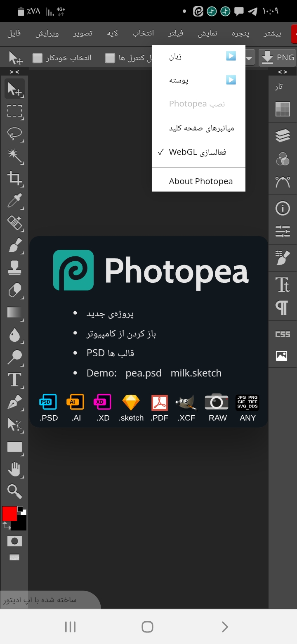Viewport: 297px width, 644px height.
Task: Click the PNG export button
Action: pyautogui.click(x=278, y=58)
